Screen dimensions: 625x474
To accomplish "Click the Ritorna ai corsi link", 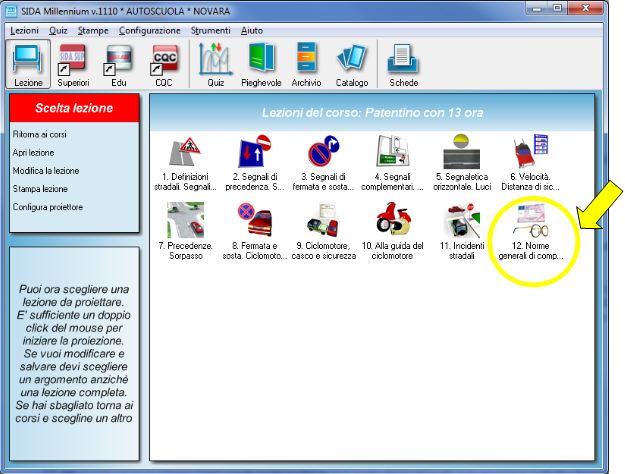I will point(38,134).
